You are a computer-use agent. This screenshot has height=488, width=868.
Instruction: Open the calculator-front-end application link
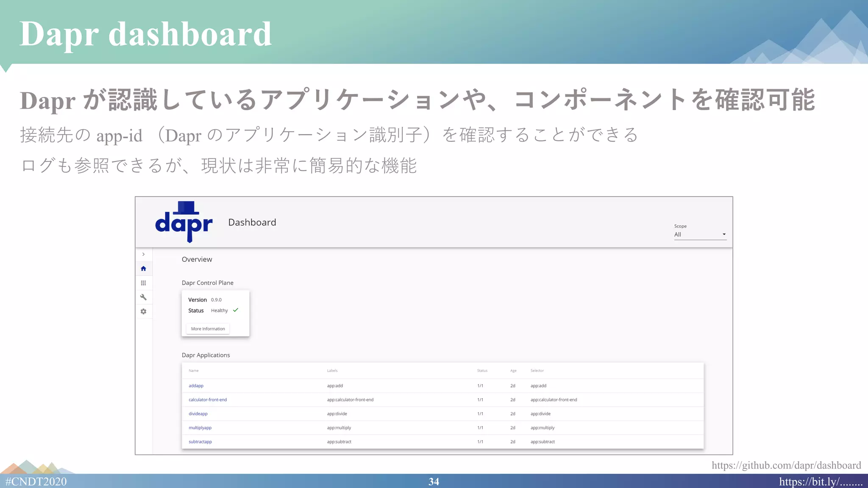pos(208,400)
